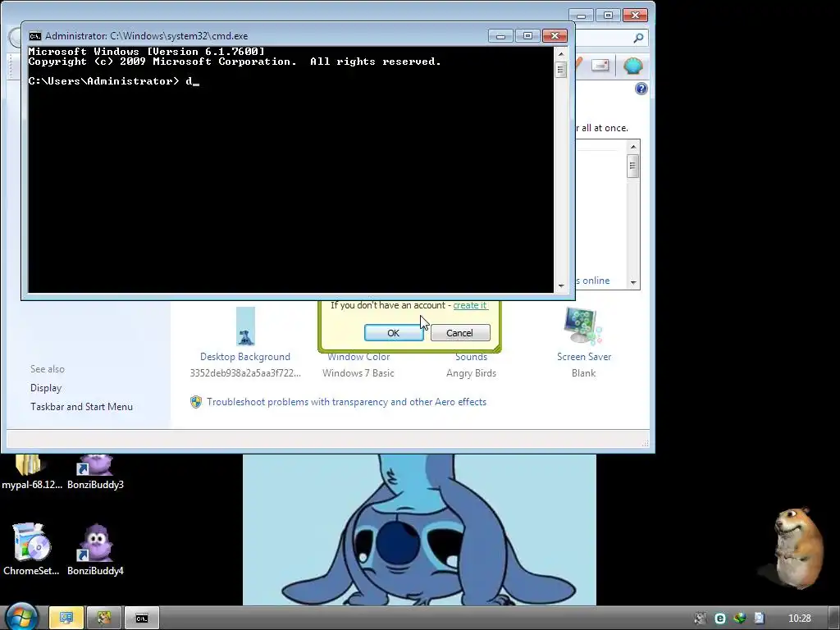Open the Window Color link
This screenshot has width=840, height=630.
358,357
